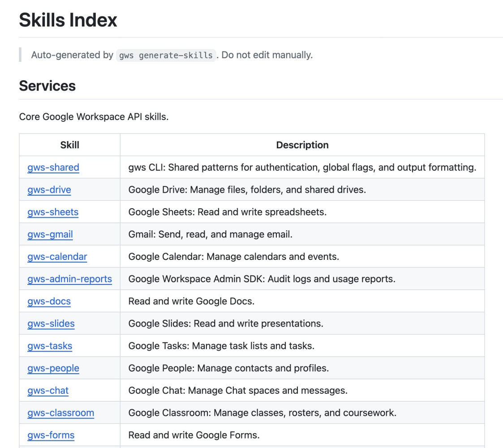Open the gws-admin-reports skill link
Screen dimensions: 503x448
pos(69,279)
